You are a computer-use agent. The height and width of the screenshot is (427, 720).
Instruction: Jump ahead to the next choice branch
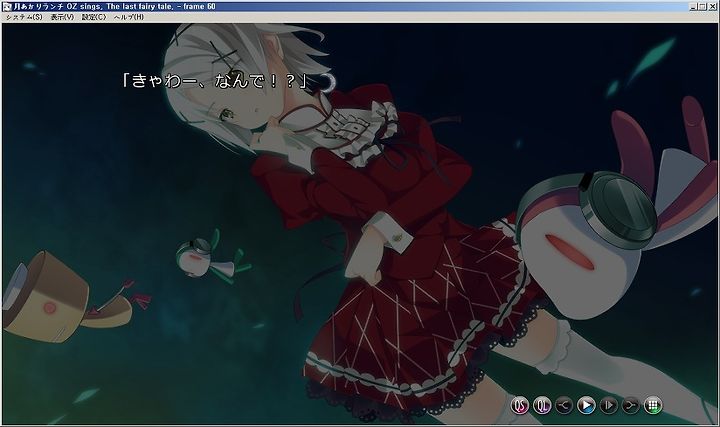[630, 405]
